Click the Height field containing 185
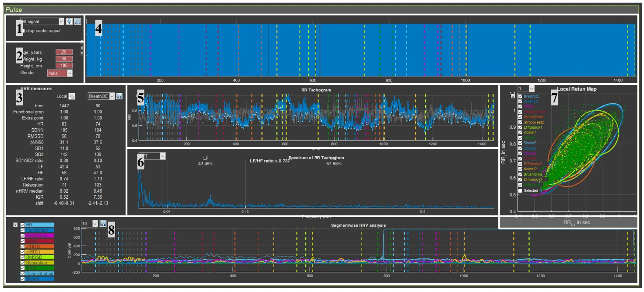644x292 pixels. click(x=63, y=66)
